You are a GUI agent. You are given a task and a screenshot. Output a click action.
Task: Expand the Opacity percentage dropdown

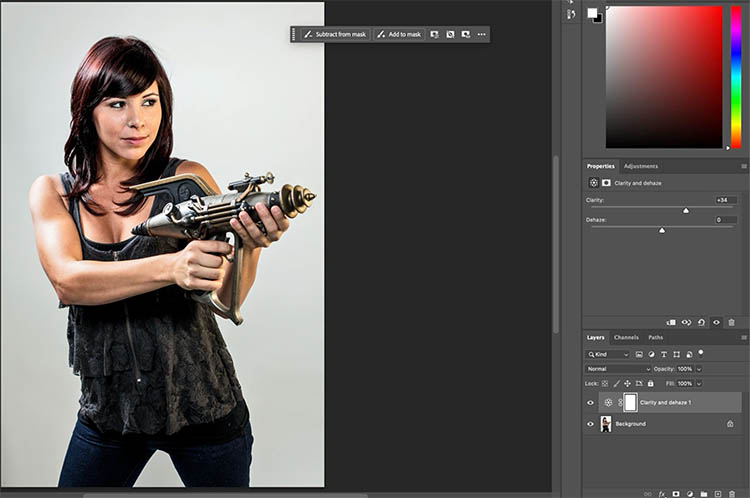tap(699, 369)
